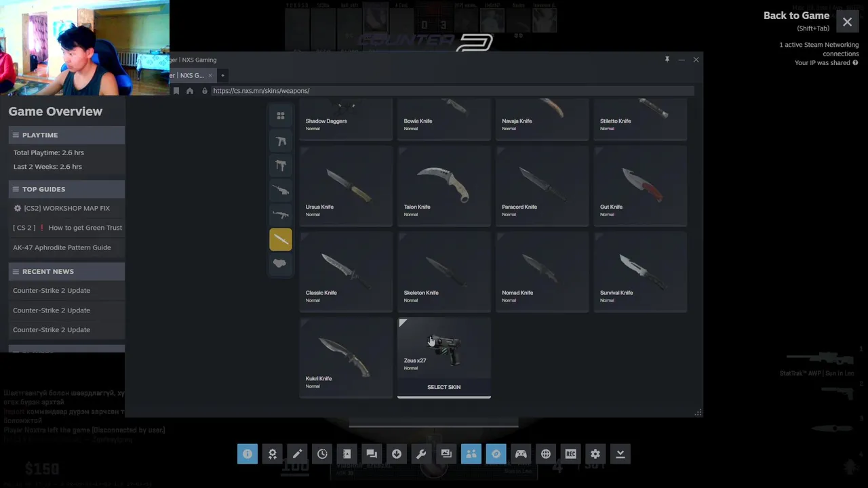868x488 pixels.
Task: Select the Skeleton Knife card
Action: 444,272
